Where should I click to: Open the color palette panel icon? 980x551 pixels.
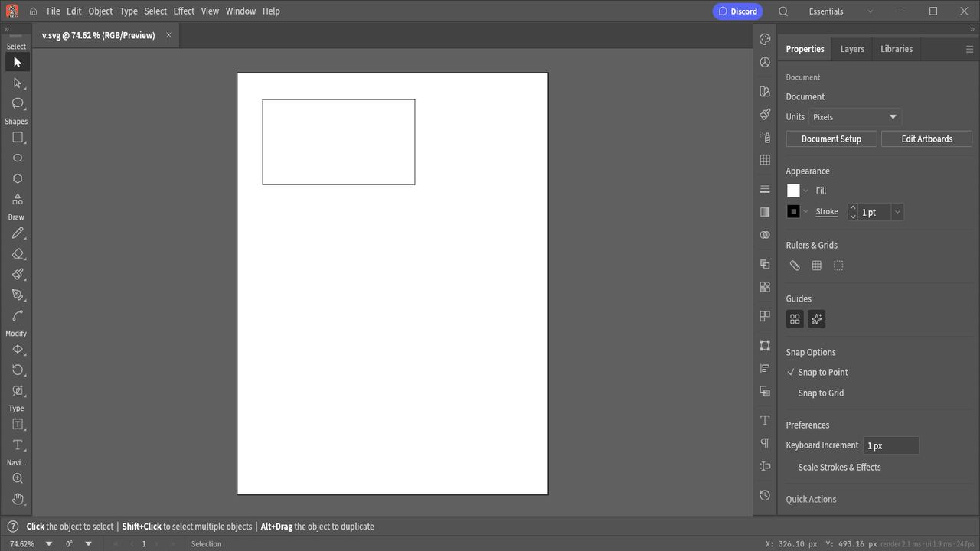(x=765, y=40)
